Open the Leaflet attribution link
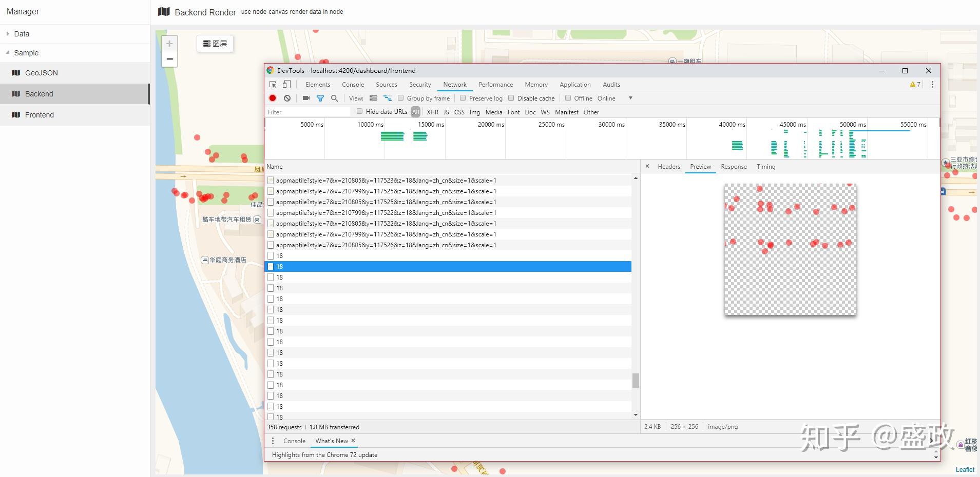 [x=965, y=469]
